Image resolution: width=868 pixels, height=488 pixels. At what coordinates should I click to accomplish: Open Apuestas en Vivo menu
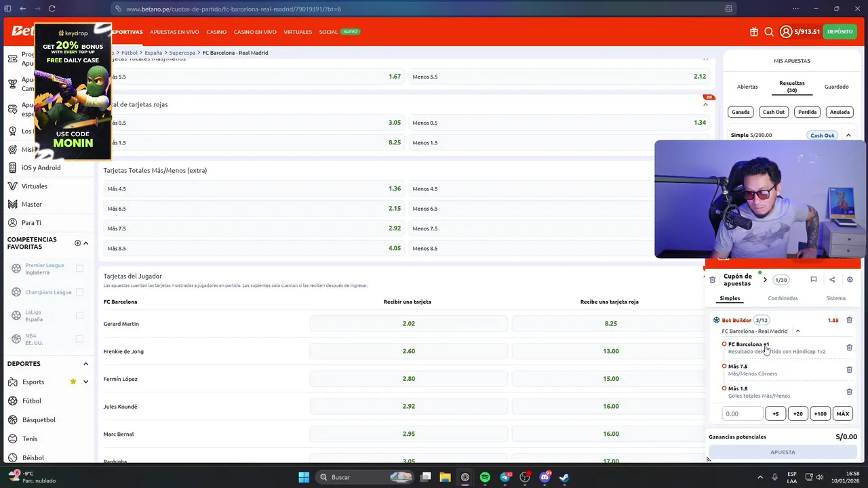[174, 32]
